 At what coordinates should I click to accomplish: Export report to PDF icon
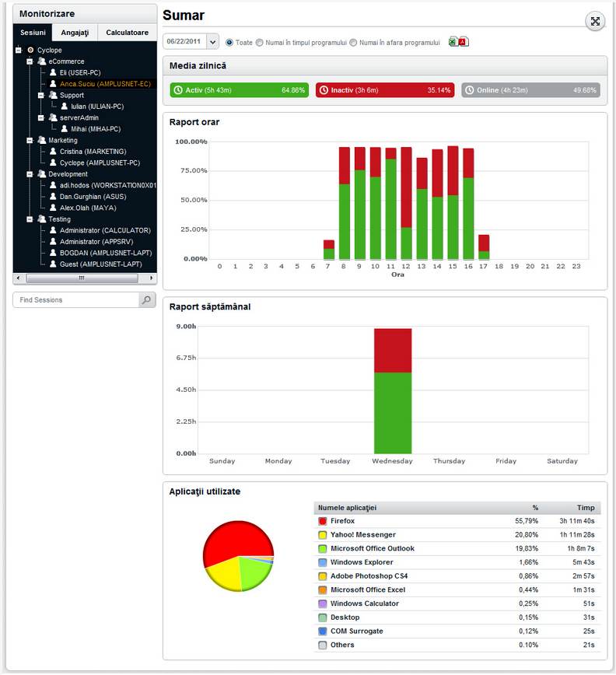[464, 42]
